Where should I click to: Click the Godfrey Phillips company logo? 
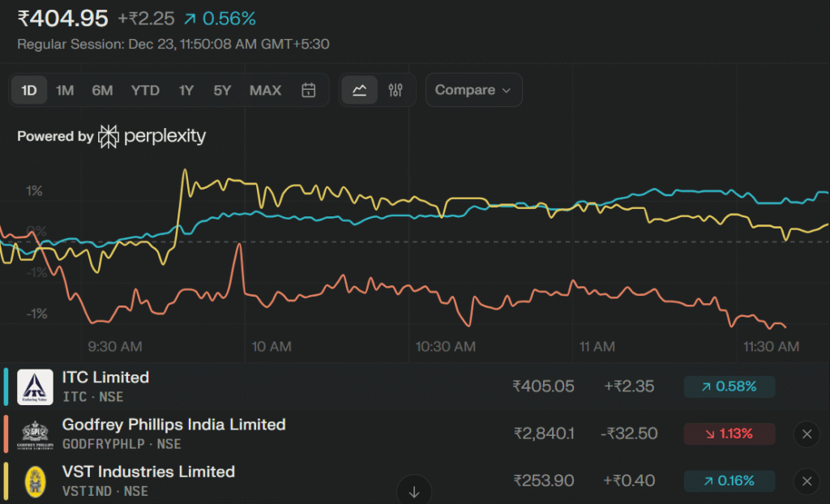[35, 434]
